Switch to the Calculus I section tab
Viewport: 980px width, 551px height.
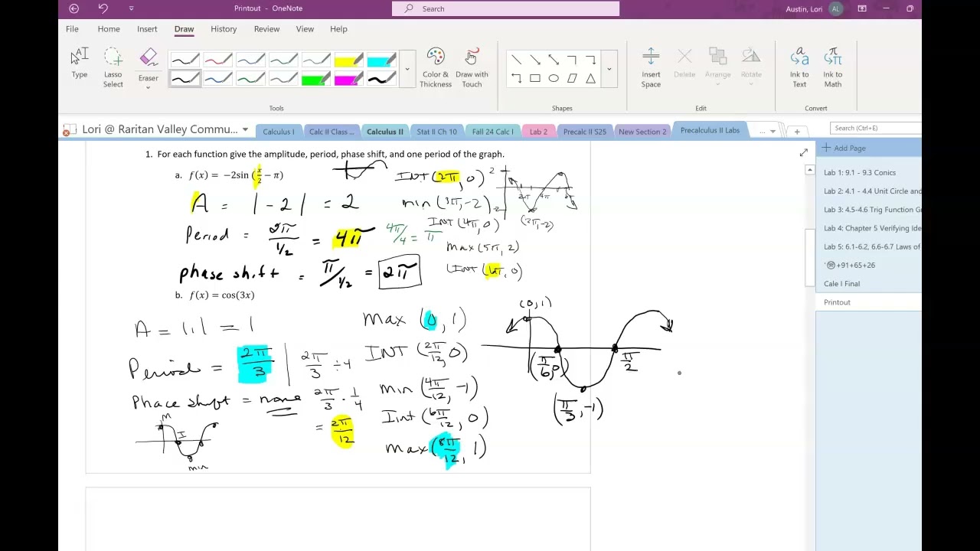(279, 132)
